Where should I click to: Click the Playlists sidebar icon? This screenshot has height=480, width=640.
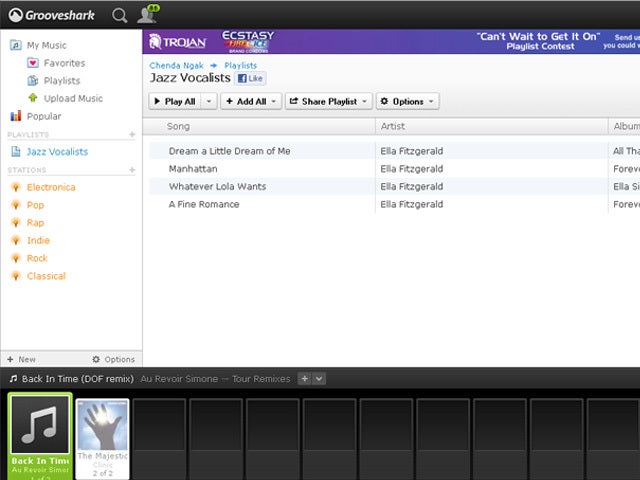[33, 80]
